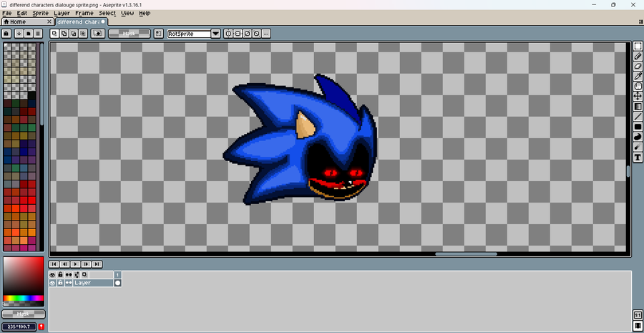Image resolution: width=644 pixels, height=333 pixels.
Task: Click the Mask color button in context bar
Action: (x=130, y=34)
